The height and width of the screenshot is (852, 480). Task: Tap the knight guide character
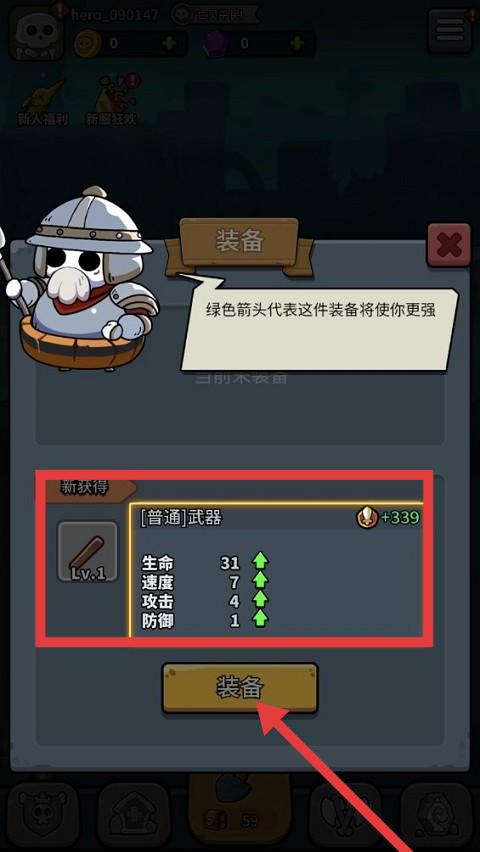(x=82, y=278)
